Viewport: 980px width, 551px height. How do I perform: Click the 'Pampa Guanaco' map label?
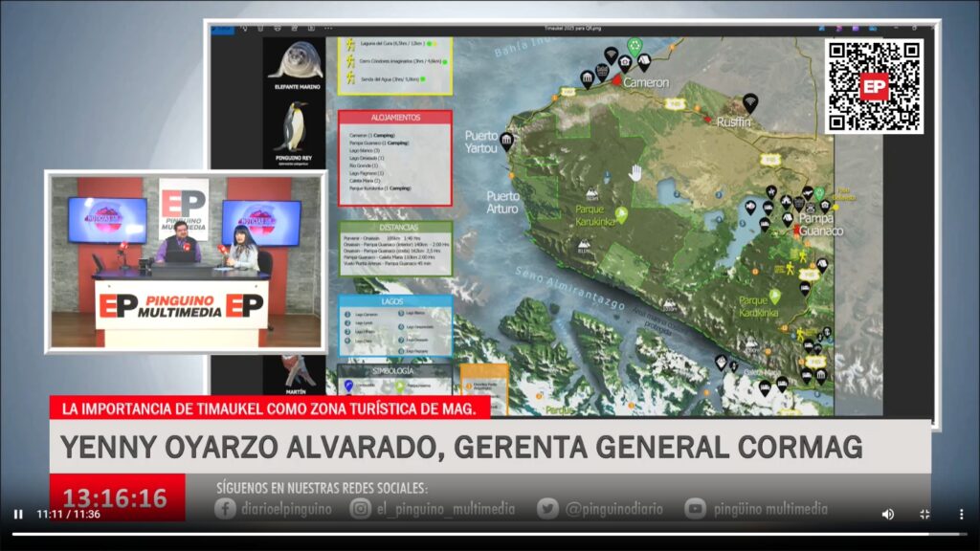coord(819,224)
